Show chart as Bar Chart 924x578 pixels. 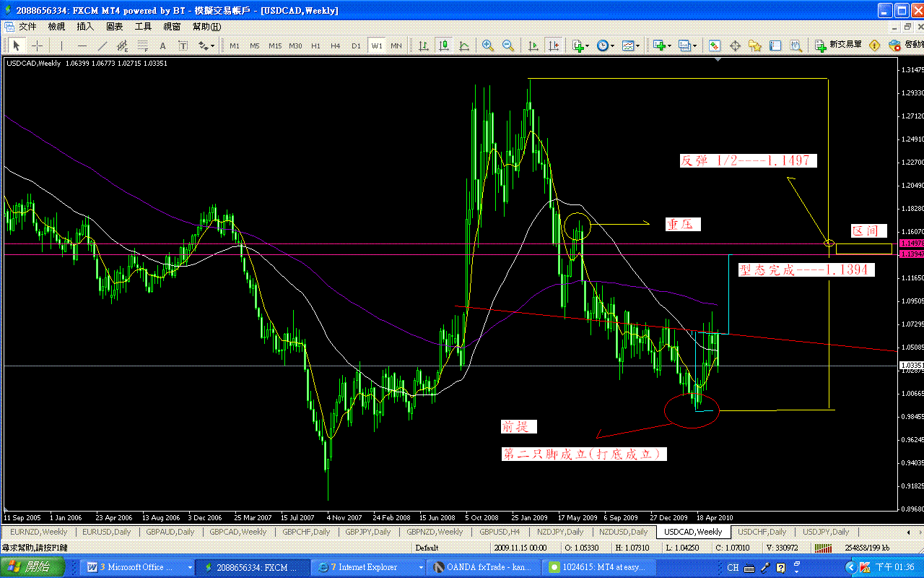424,46
